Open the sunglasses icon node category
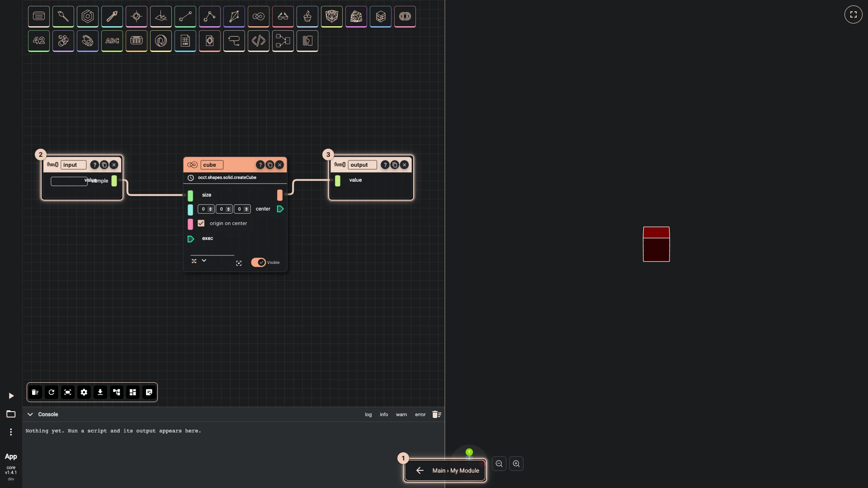868x488 pixels. tap(283, 17)
